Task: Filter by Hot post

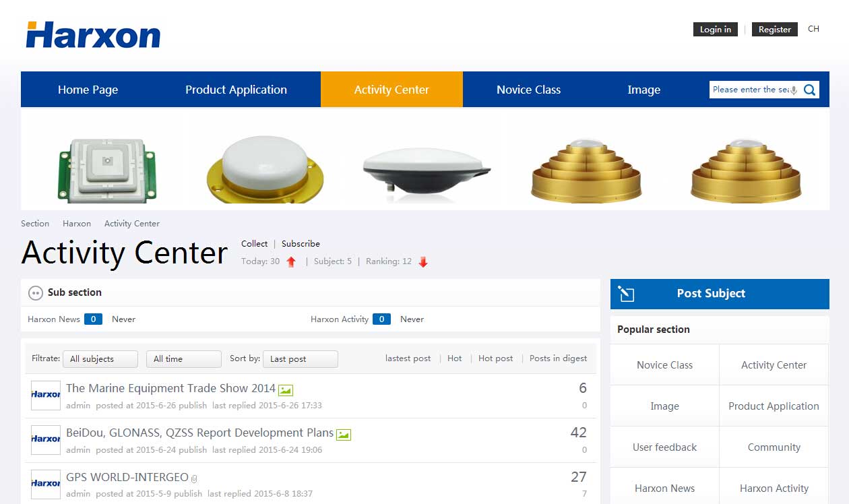Action: (x=495, y=358)
